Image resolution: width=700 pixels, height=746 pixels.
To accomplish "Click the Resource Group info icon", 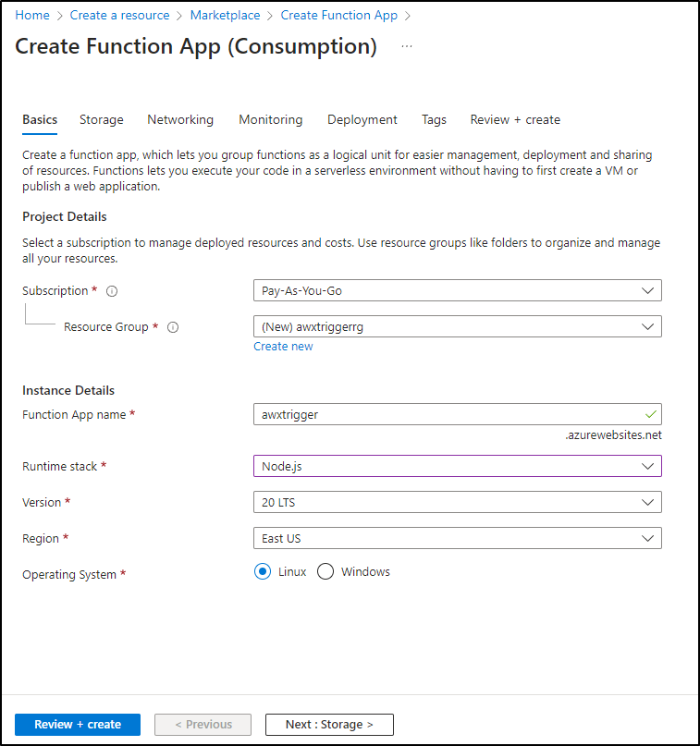I will [173, 327].
